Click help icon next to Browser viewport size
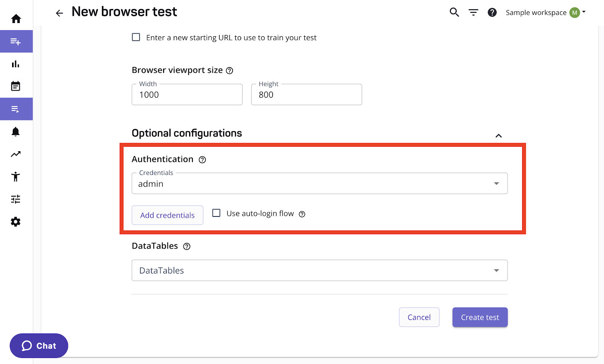 coord(230,71)
